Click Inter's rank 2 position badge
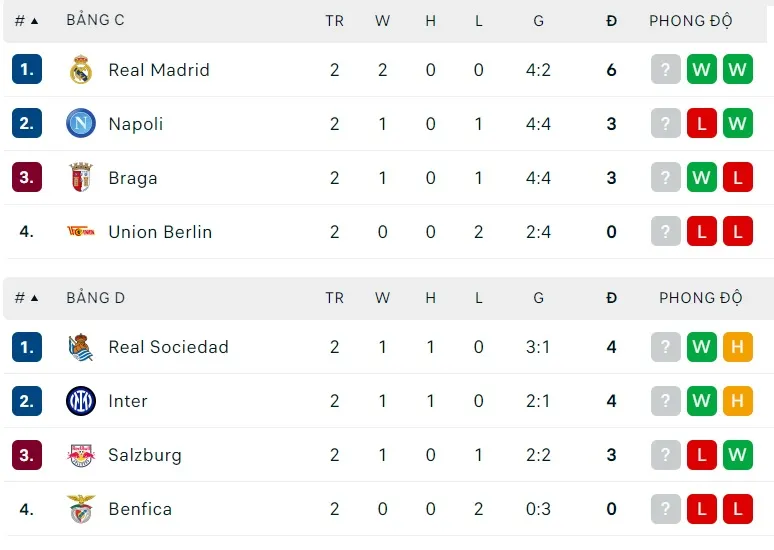The image size is (774, 550). pyautogui.click(x=27, y=401)
